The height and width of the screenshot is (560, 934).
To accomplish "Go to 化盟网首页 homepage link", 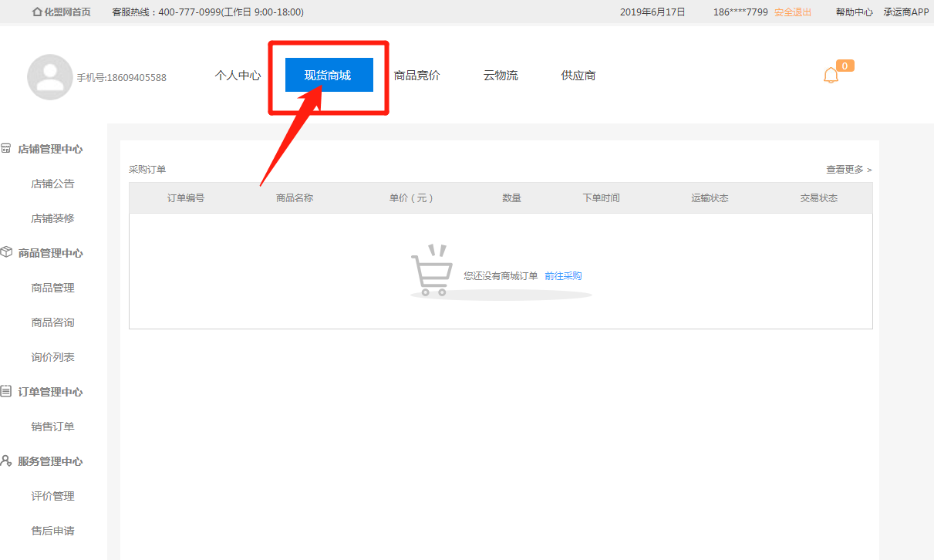I will click(x=66, y=12).
